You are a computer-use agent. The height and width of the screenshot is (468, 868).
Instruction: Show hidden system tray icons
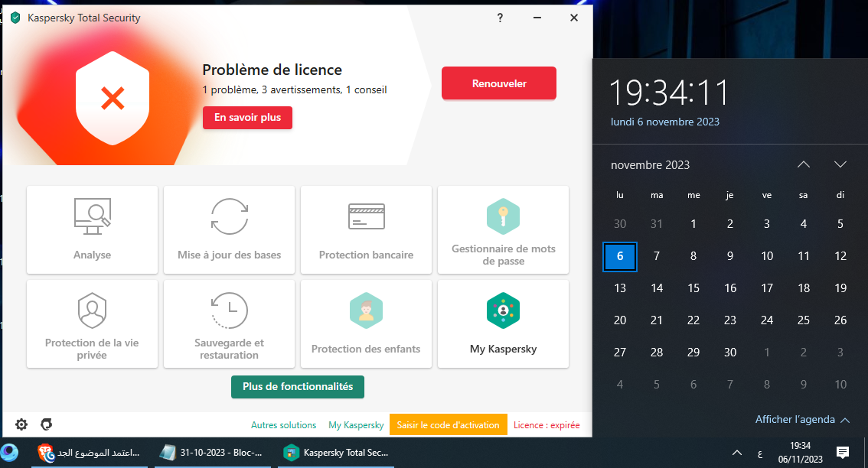pos(737,453)
